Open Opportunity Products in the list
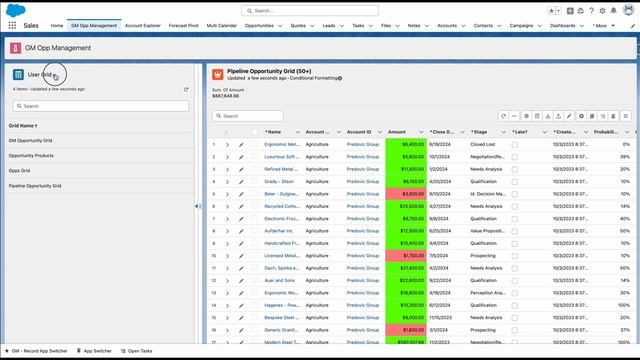 point(31,156)
